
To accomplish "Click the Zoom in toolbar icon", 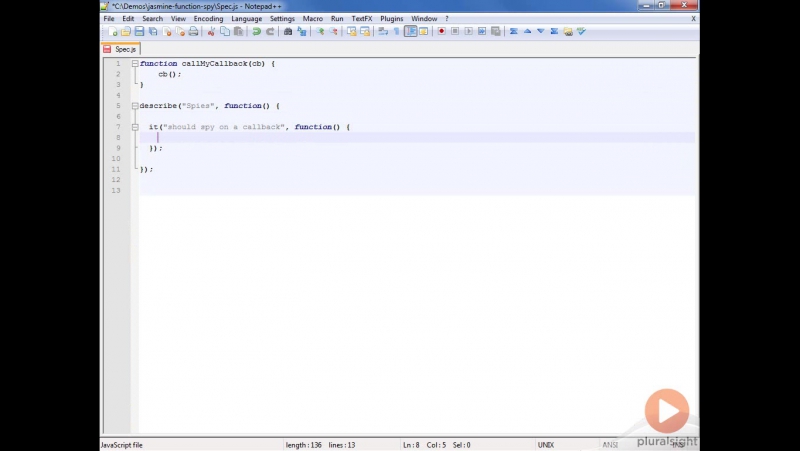I will click(x=320, y=32).
